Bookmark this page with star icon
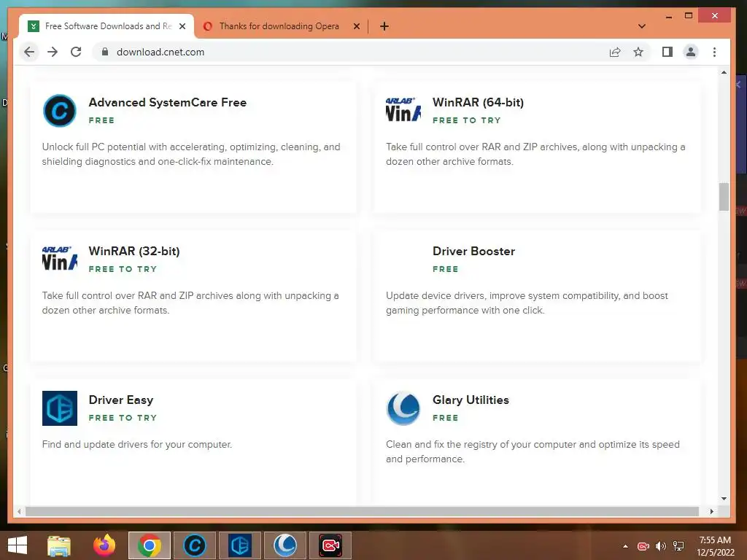Viewport: 747px width, 560px height. pos(638,52)
